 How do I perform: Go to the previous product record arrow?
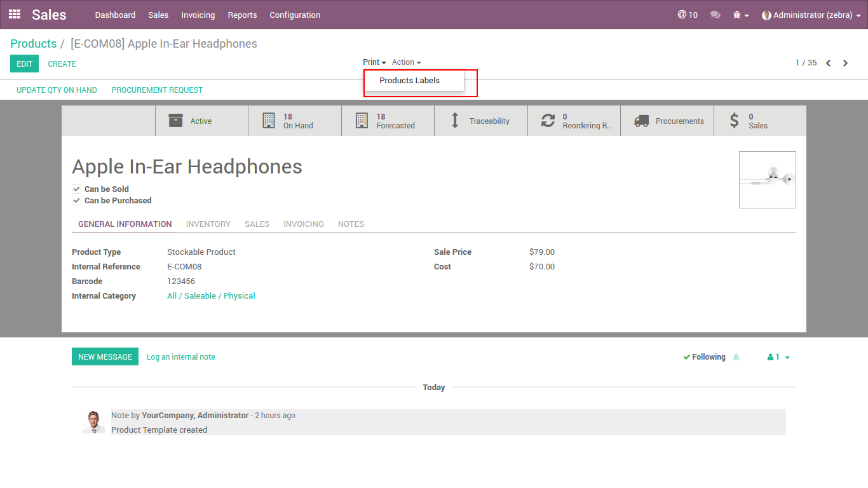(829, 63)
